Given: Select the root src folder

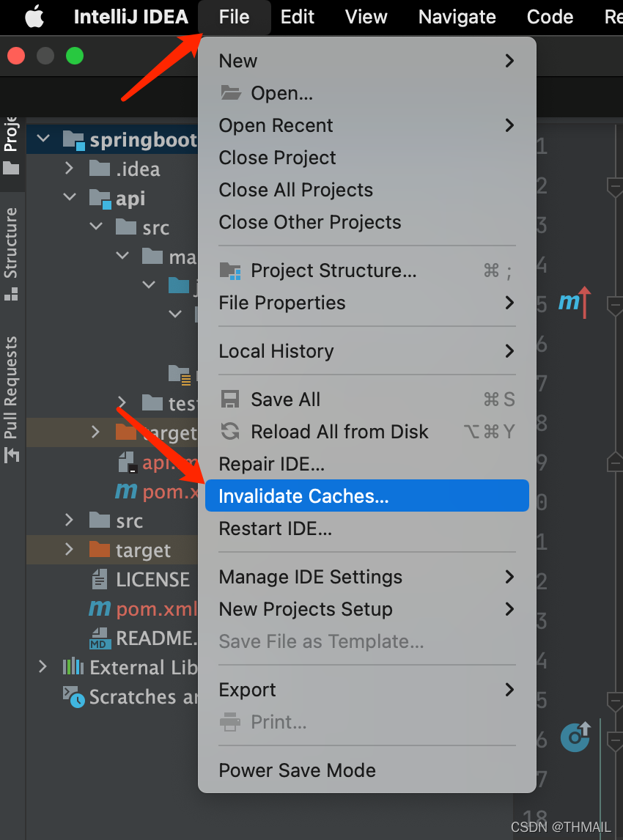Looking at the screenshot, I should (x=129, y=520).
